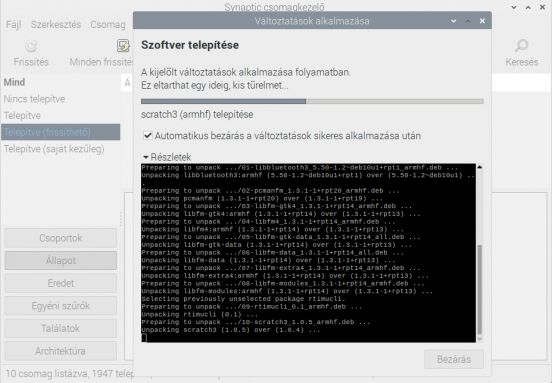Click the Bezárás button
The width and height of the screenshot is (552, 383).
click(x=454, y=359)
